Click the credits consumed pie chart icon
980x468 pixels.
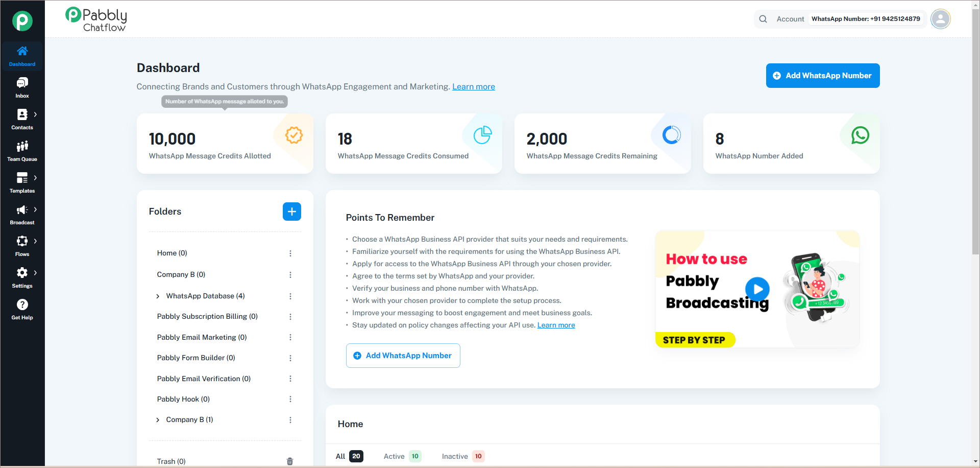click(x=483, y=135)
